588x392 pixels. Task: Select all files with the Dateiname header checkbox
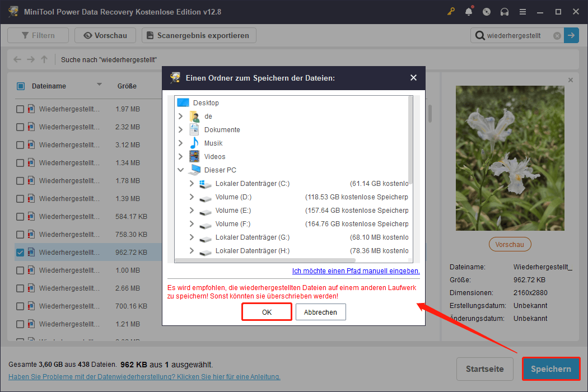click(20, 86)
